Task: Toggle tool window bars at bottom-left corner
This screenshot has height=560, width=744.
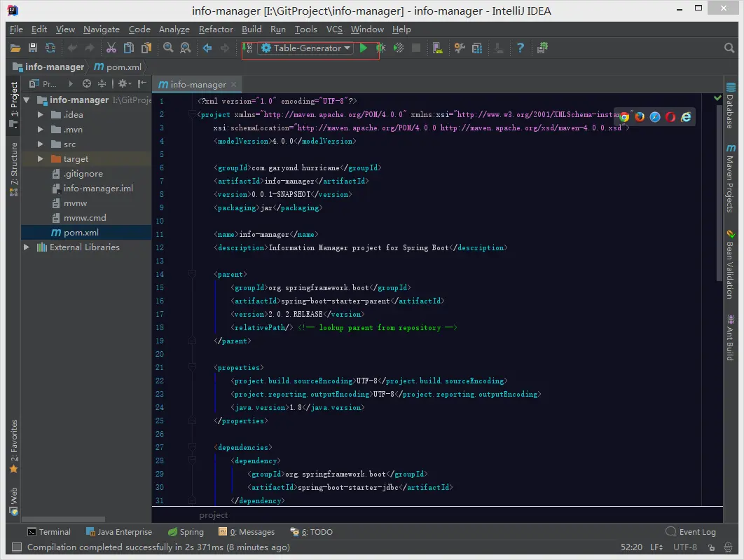Action: coord(17,547)
